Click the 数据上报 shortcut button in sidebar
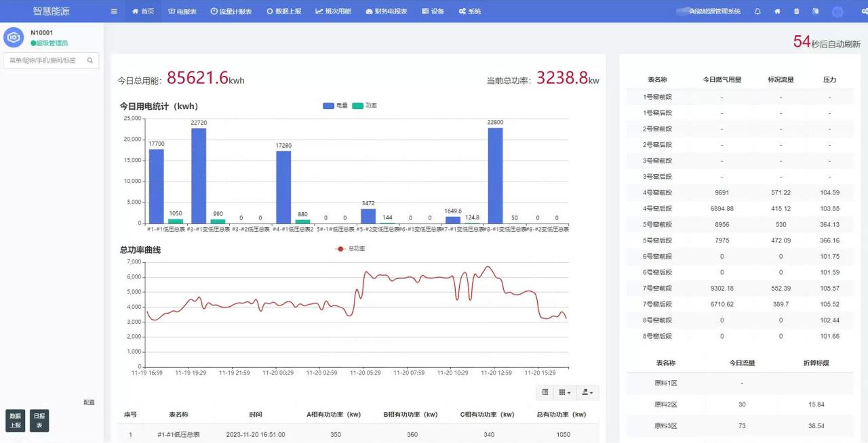868x443 pixels. (15, 421)
